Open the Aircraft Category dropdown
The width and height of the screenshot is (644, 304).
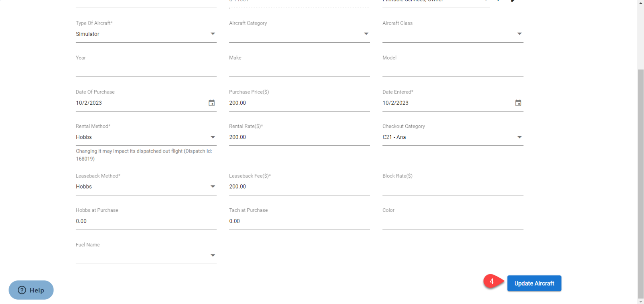(x=366, y=34)
